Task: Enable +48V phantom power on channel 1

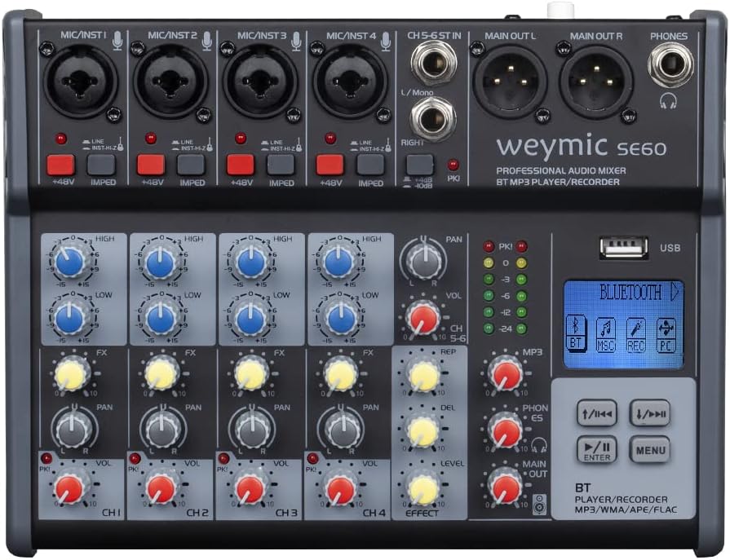Action: pyautogui.click(x=60, y=165)
